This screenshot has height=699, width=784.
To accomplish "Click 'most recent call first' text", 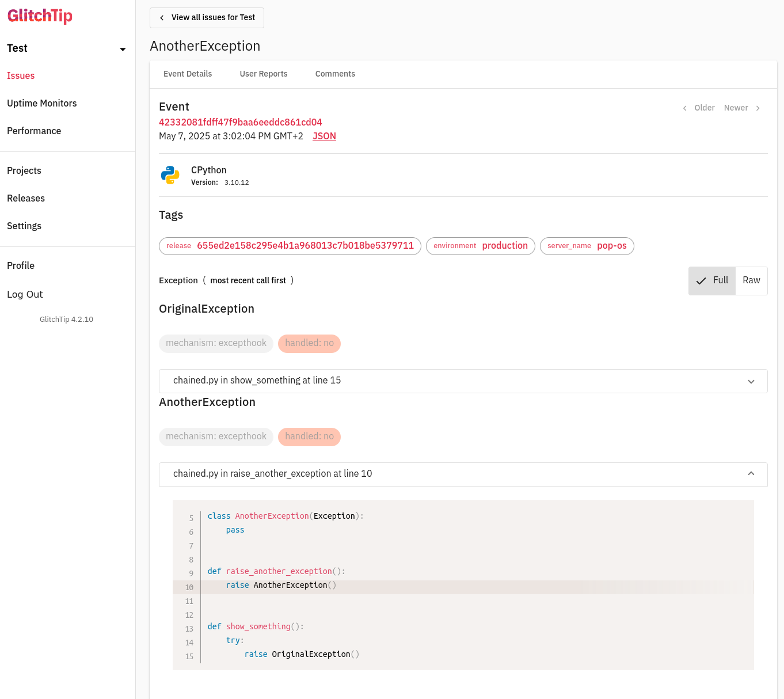I will (248, 280).
